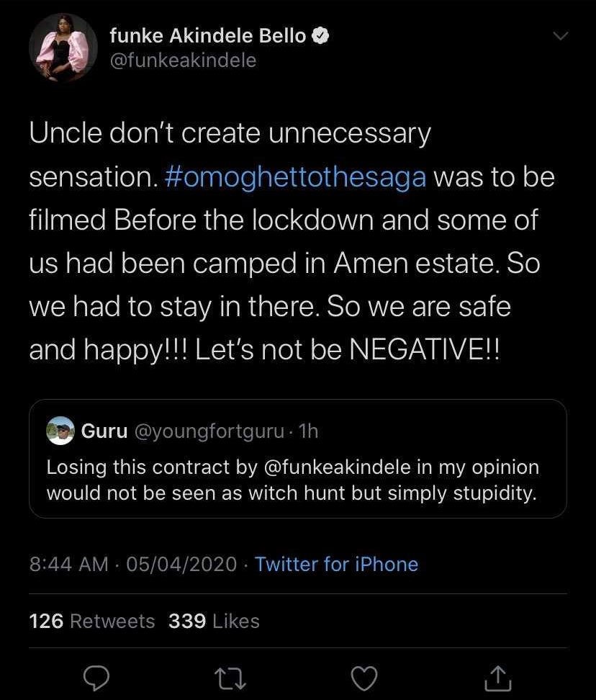Image resolution: width=596 pixels, height=700 pixels.
Task: View the list of 126 Retweets
Action: (x=92, y=621)
